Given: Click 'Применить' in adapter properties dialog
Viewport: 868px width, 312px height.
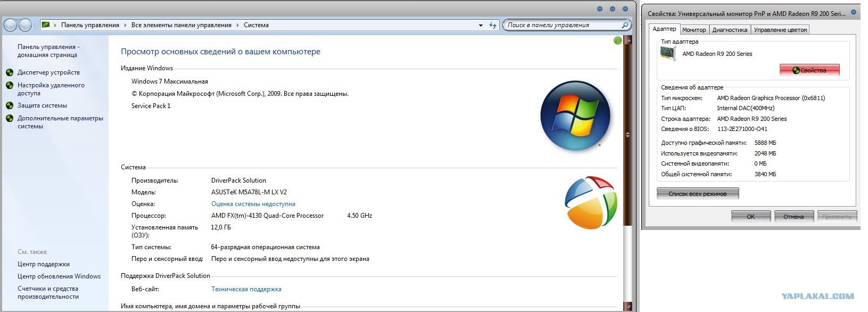Looking at the screenshot, I should (x=837, y=216).
